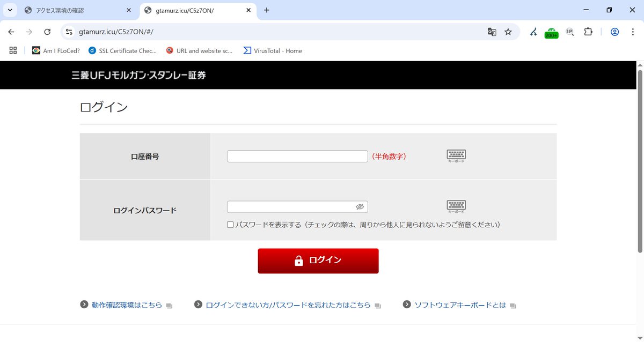Click the ログインパスワード label

[x=145, y=211]
